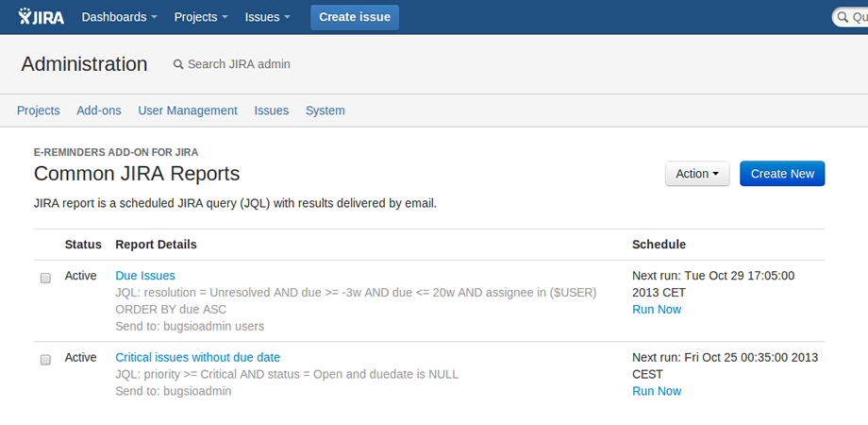Click the Create New report button
The height and width of the screenshot is (425, 868).
[782, 174]
